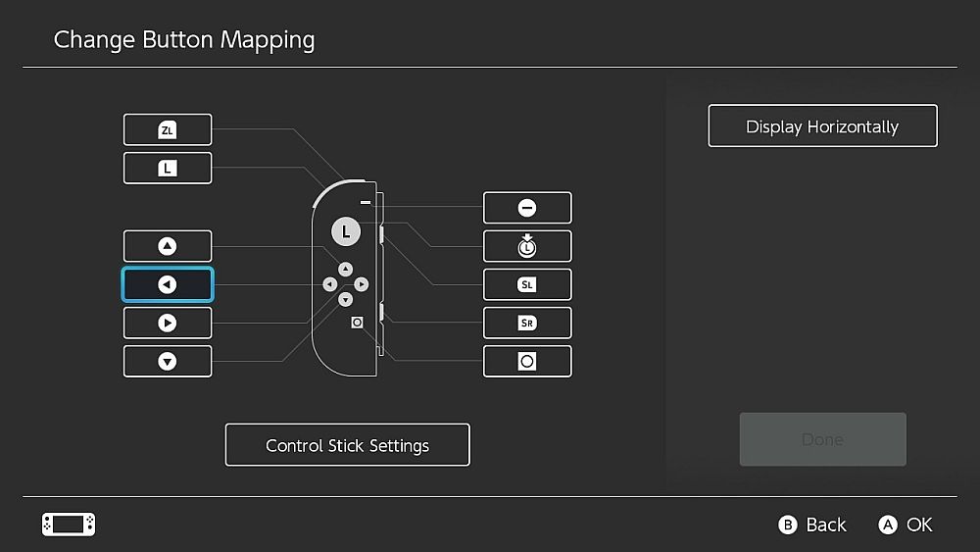Click the greyed-out Done button
The image size is (980, 552).
(822, 439)
